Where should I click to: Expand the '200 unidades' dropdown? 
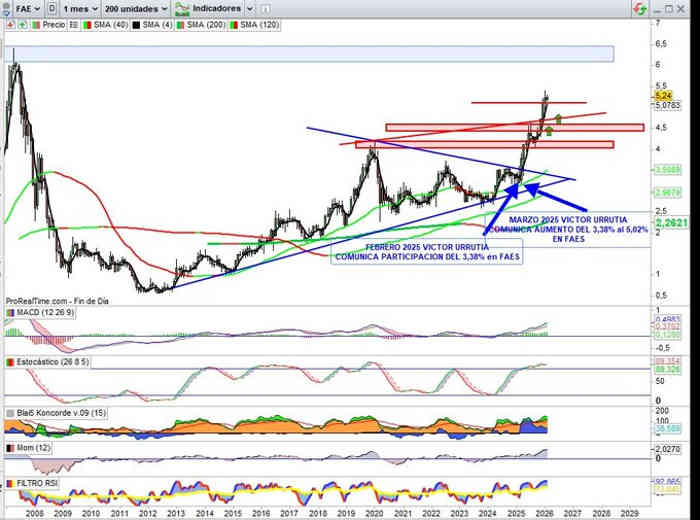coord(135,8)
